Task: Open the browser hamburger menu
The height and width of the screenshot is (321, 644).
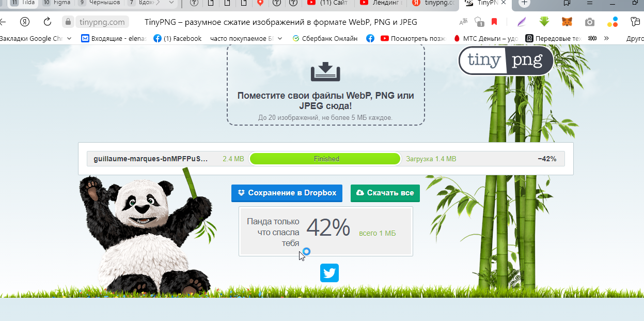Action: tap(589, 3)
